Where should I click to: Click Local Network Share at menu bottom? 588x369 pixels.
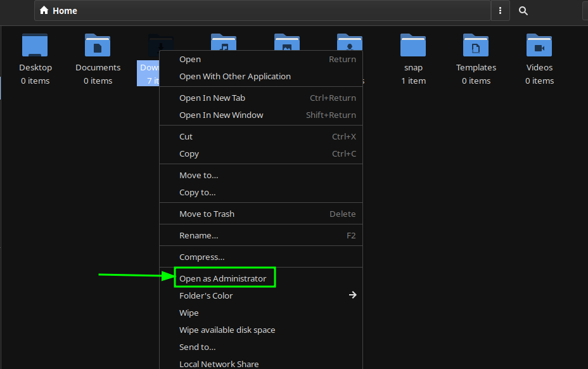[219, 364]
